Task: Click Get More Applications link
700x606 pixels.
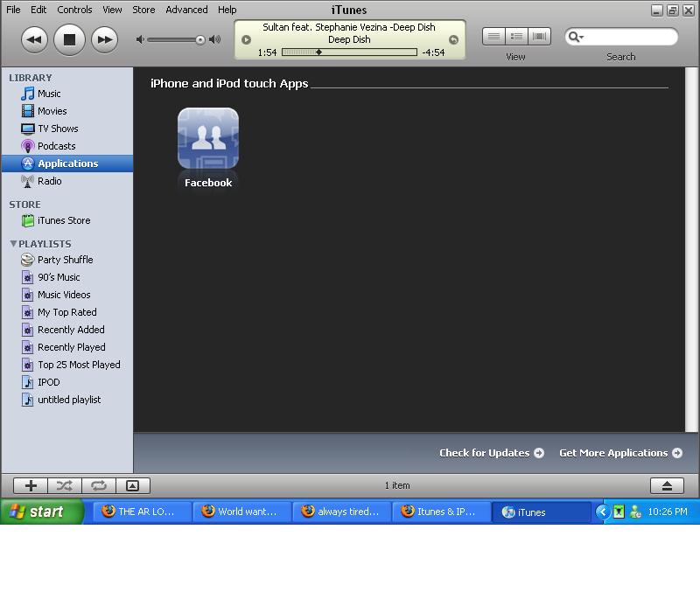Action: 620,453
